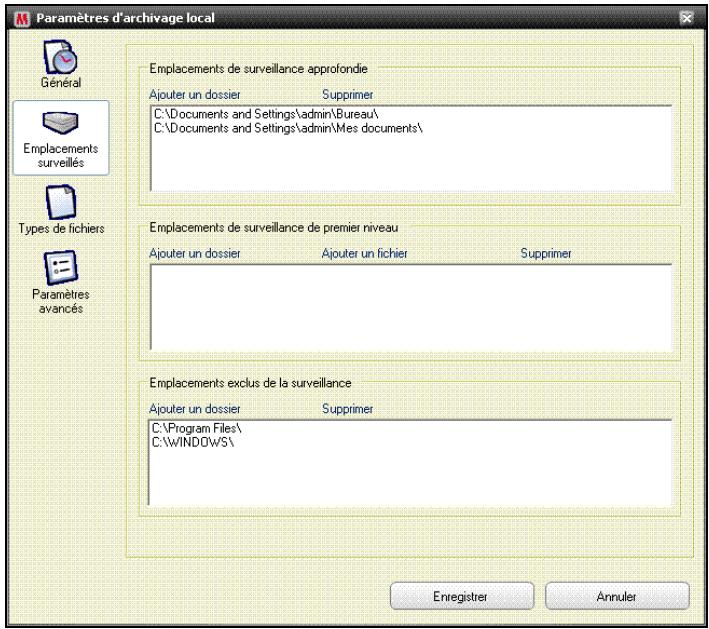
Task: Select the Emplacements surveillés drive icon
Action: tap(61, 123)
